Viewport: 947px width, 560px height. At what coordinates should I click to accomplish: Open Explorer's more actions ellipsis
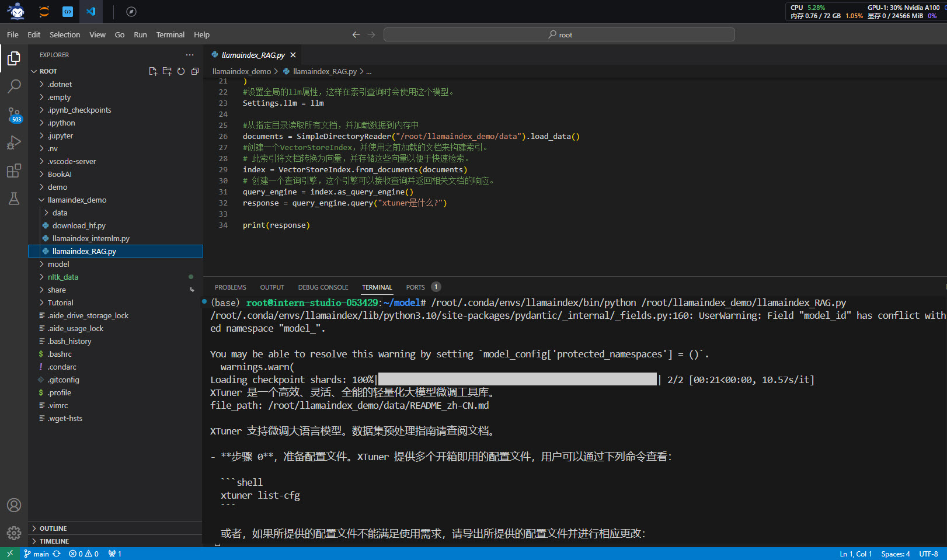pos(190,55)
